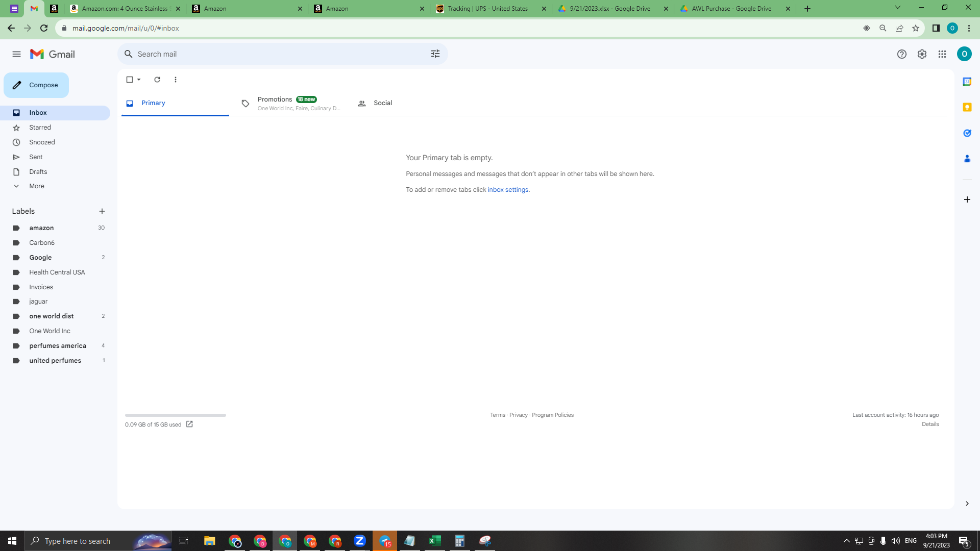
Task: Switch to AWL Purchase Google Drive tab
Action: pos(735,9)
